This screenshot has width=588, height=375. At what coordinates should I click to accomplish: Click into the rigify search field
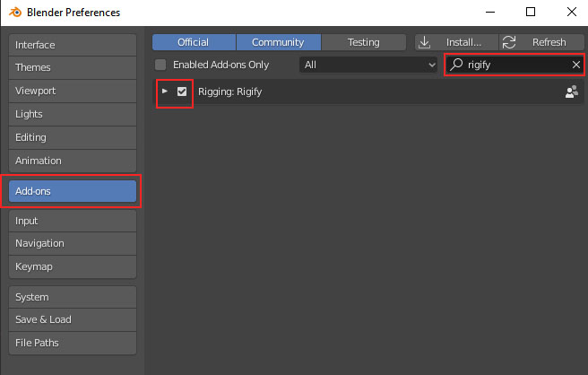514,65
